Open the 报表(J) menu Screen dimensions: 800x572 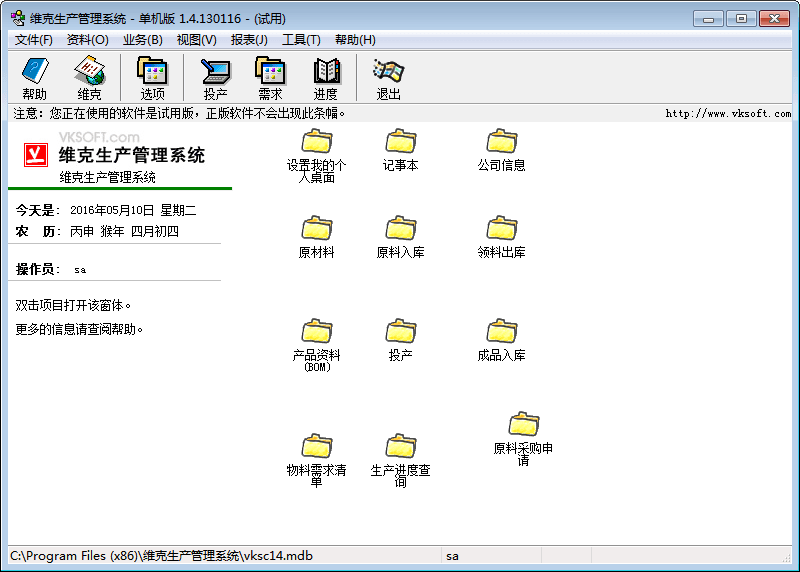click(249, 40)
